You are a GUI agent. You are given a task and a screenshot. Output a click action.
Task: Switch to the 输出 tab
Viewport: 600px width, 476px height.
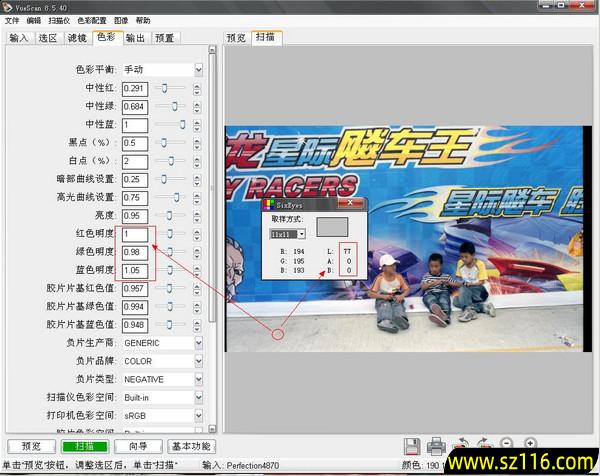(135, 38)
